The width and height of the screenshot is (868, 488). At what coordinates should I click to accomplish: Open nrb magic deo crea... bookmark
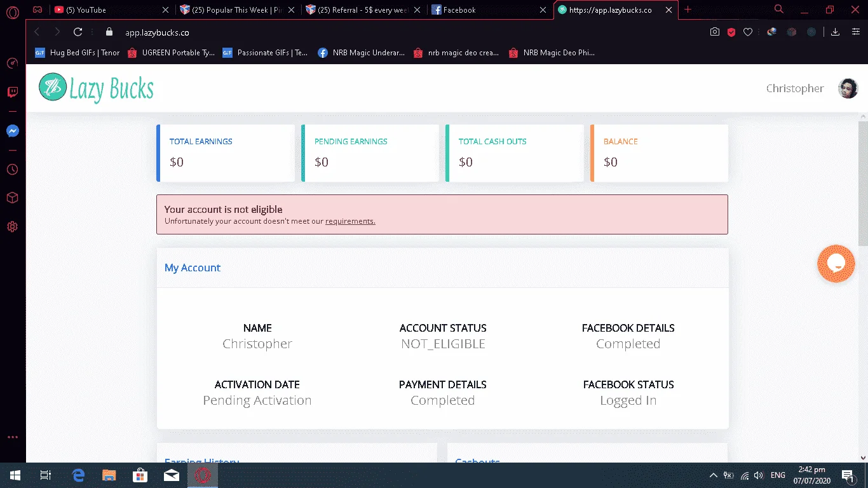point(456,53)
